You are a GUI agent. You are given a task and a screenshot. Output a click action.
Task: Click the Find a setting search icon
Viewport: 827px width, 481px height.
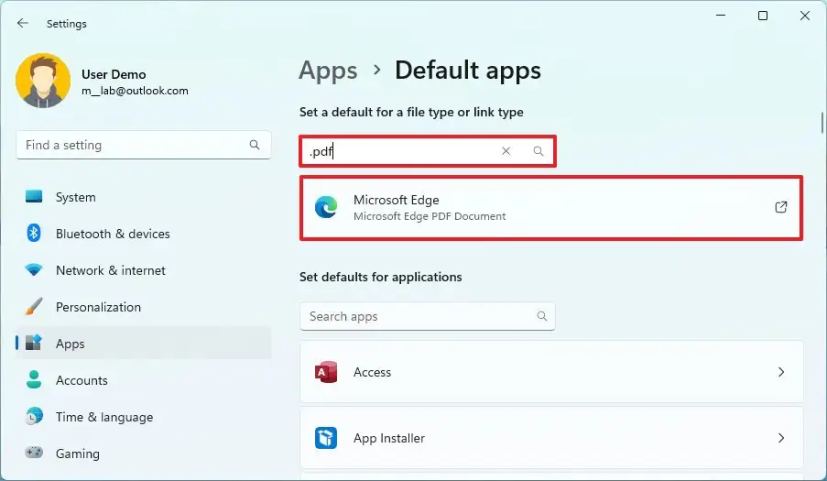[x=254, y=145]
